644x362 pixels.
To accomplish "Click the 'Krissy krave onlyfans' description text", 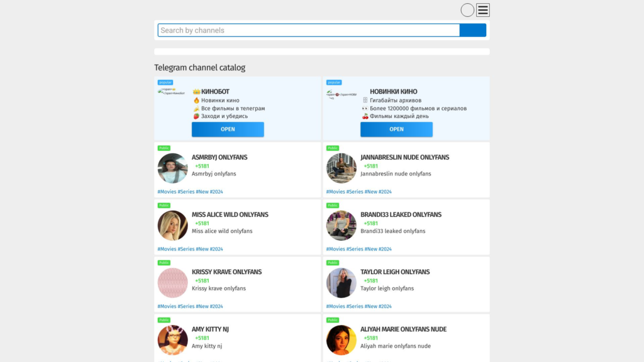I will tap(219, 288).
